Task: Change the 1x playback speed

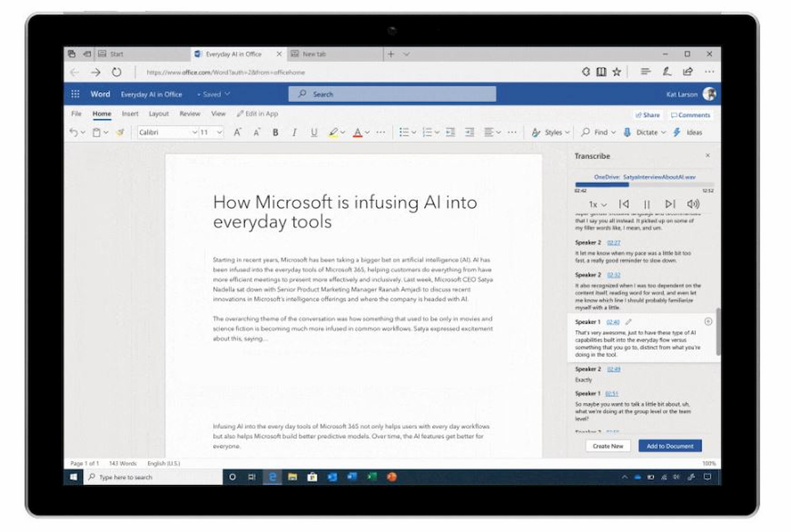Action: [598, 205]
